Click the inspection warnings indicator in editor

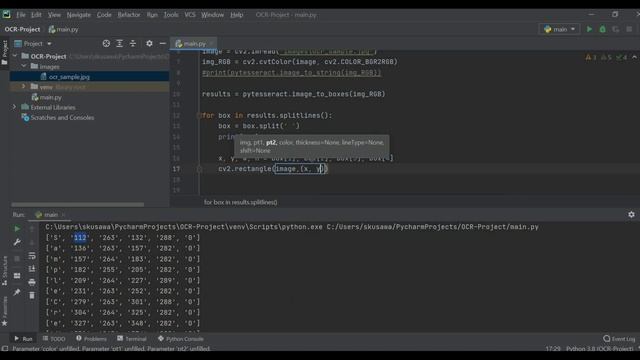click(x=607, y=58)
